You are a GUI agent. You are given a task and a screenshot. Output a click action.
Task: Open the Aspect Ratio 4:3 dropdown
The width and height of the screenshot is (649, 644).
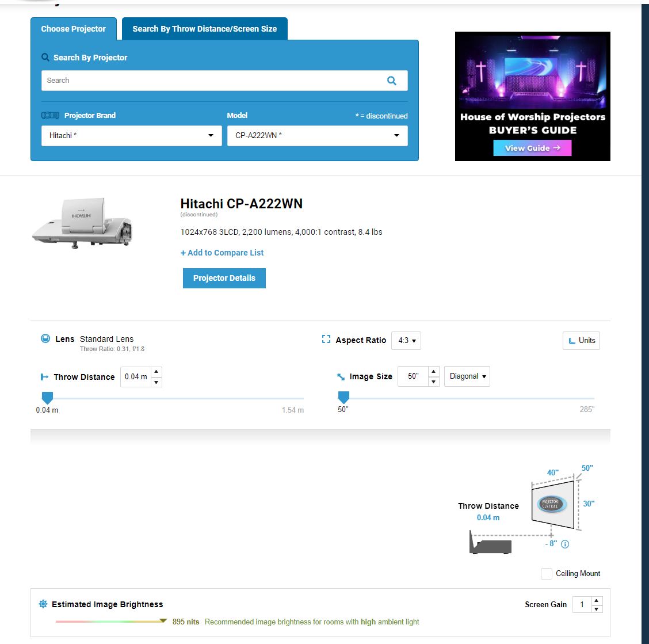coord(406,341)
